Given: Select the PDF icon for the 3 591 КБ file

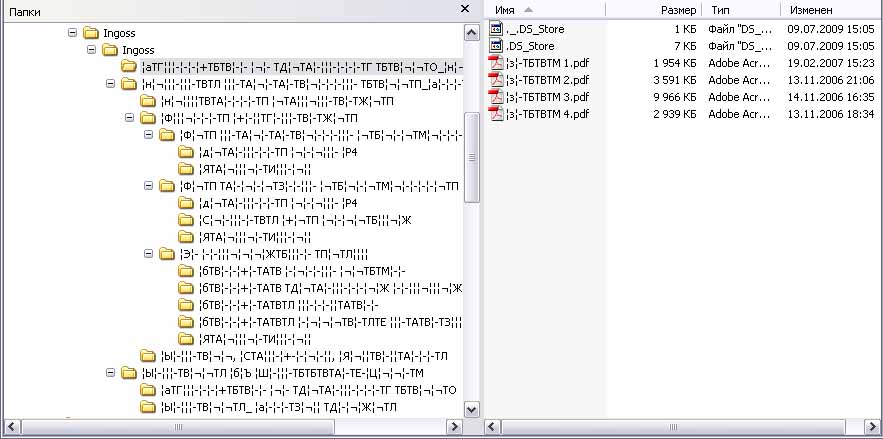Looking at the screenshot, I should click(x=495, y=80).
